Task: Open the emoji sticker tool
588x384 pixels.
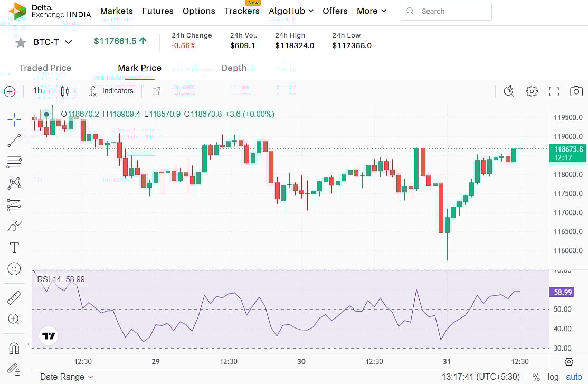Action: click(14, 269)
